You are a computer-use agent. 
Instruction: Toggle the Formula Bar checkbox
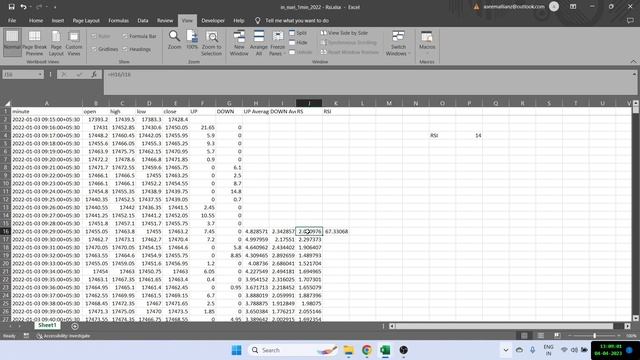click(139, 36)
